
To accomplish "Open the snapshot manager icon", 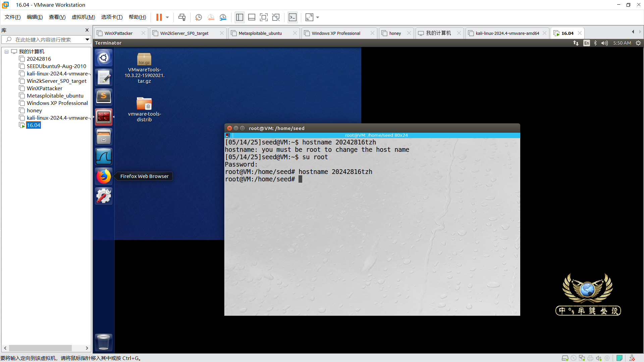I will [x=223, y=17].
